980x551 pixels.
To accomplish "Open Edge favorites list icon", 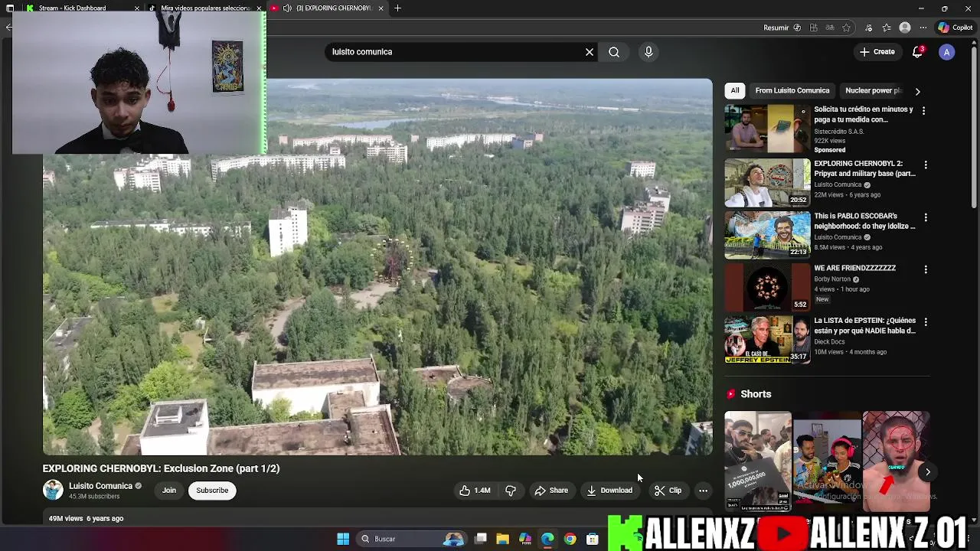I will (887, 28).
